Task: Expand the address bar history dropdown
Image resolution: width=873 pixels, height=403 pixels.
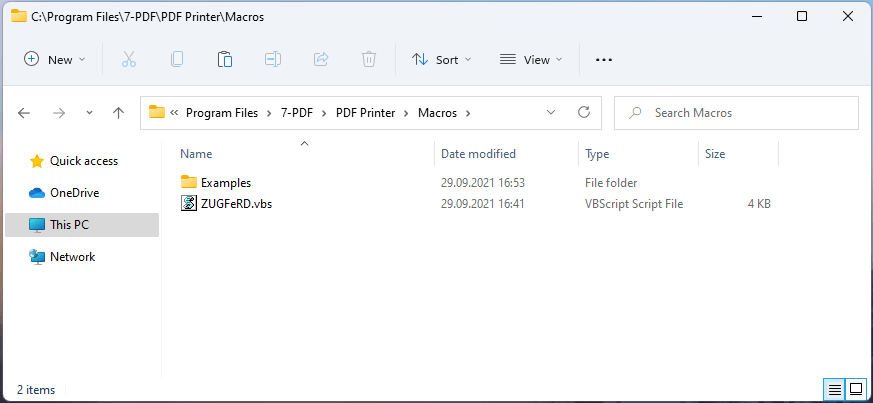Action: point(551,112)
